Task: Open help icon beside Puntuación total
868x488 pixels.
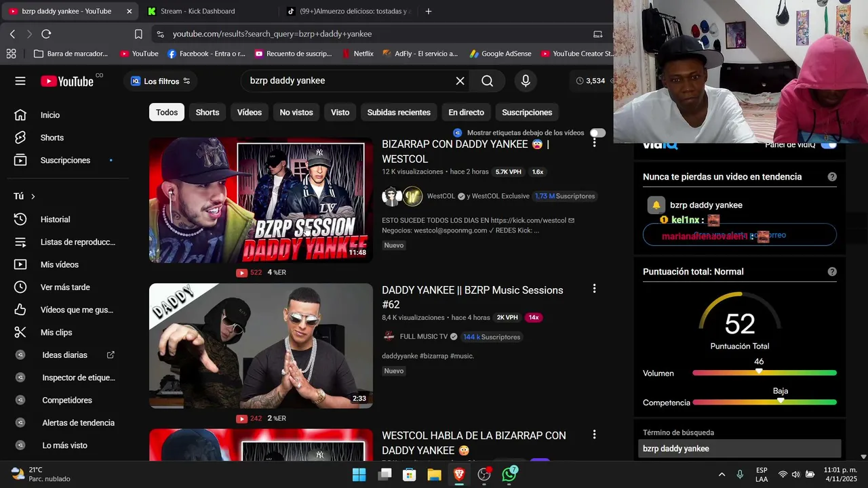Action: (x=832, y=272)
